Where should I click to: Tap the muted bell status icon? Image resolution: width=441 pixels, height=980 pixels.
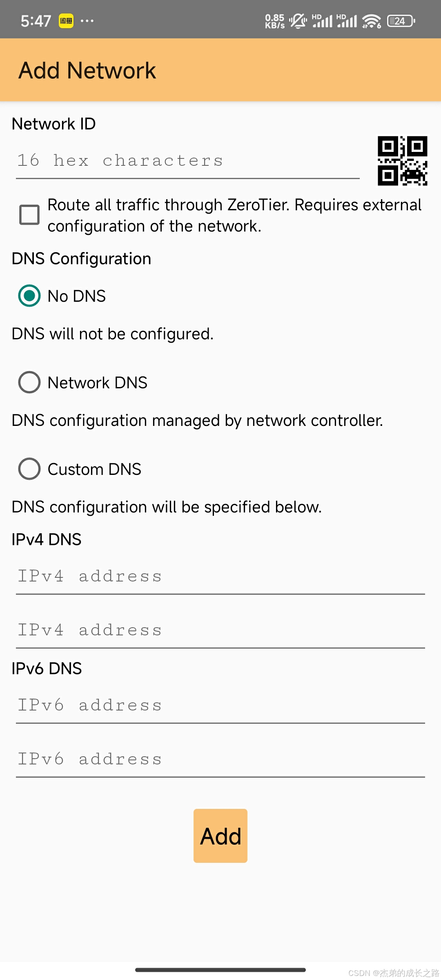(298, 21)
